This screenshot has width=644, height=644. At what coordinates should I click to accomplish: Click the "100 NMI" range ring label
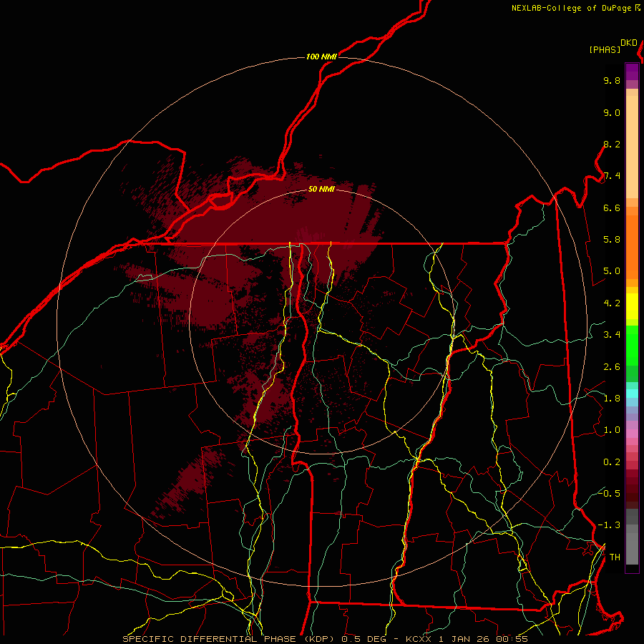click(321, 57)
